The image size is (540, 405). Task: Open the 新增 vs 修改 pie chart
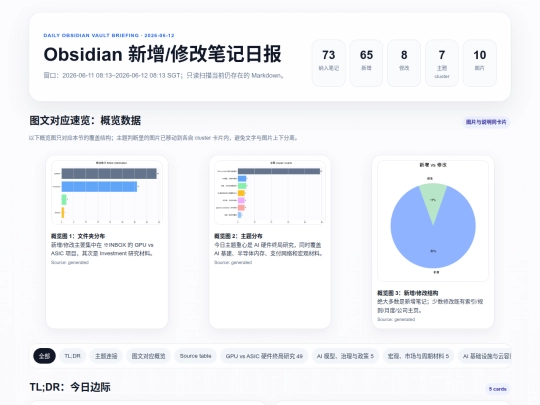tap(433, 220)
